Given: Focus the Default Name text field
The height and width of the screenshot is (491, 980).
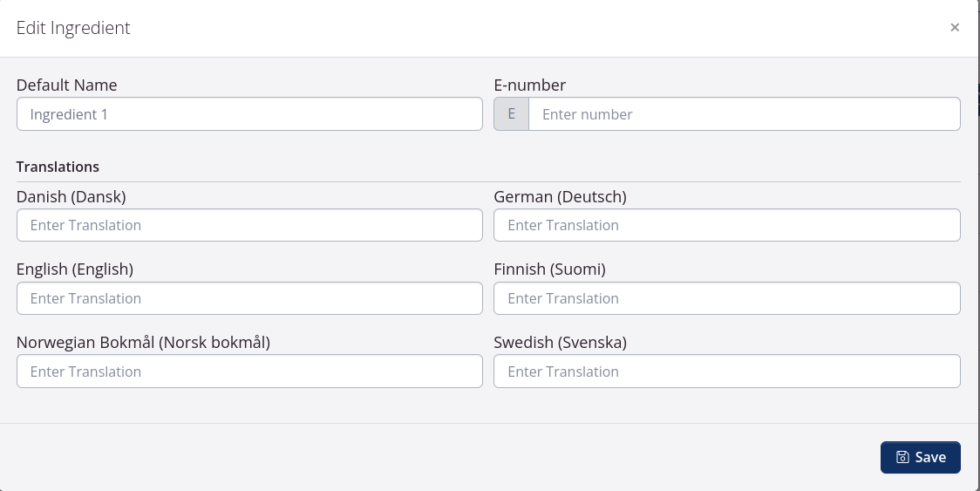Looking at the screenshot, I should 249,114.
